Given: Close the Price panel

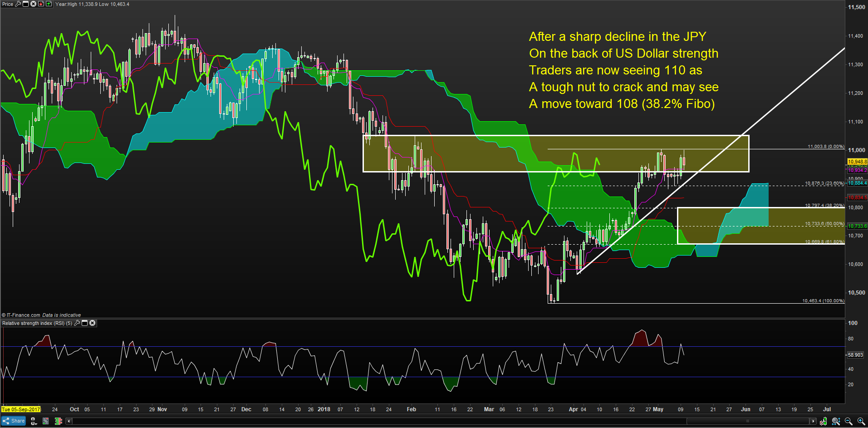Looking at the screenshot, I should coord(33,4).
